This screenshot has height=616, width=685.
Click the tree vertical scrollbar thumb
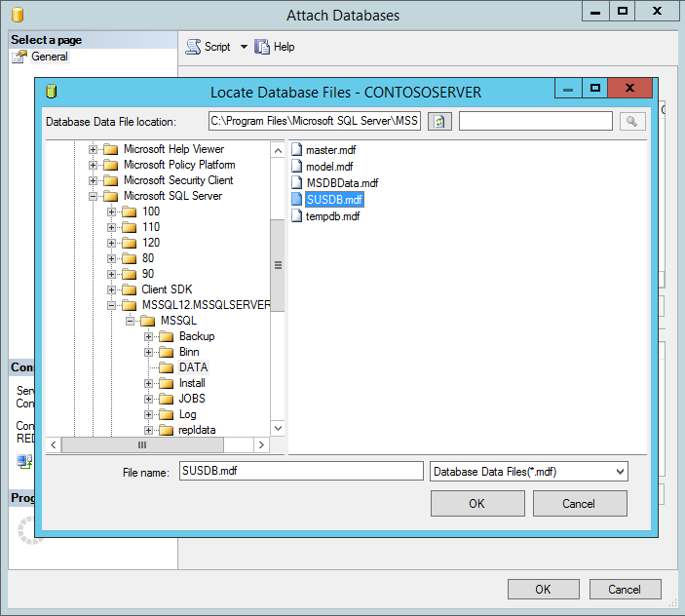coord(278,265)
